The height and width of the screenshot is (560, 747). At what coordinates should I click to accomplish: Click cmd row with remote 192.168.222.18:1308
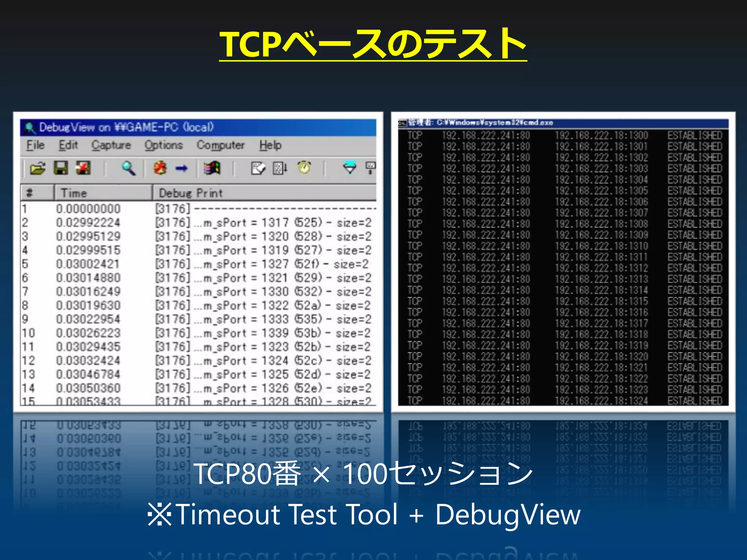565,224
